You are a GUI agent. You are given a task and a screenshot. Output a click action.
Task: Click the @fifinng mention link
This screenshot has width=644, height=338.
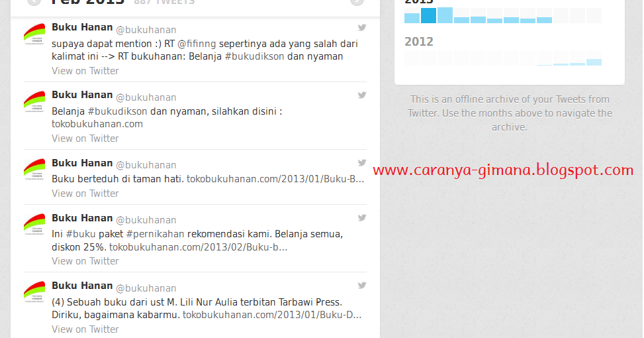click(197, 44)
